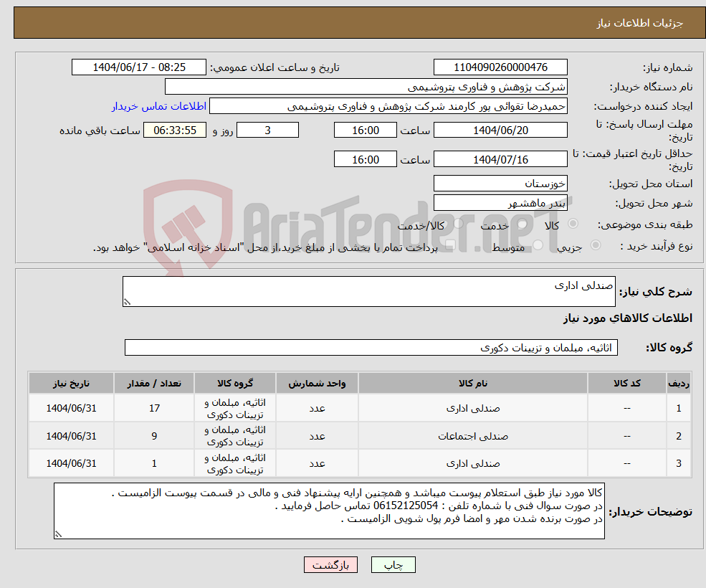Click the تاریخ نیاز column header

pos(71,383)
